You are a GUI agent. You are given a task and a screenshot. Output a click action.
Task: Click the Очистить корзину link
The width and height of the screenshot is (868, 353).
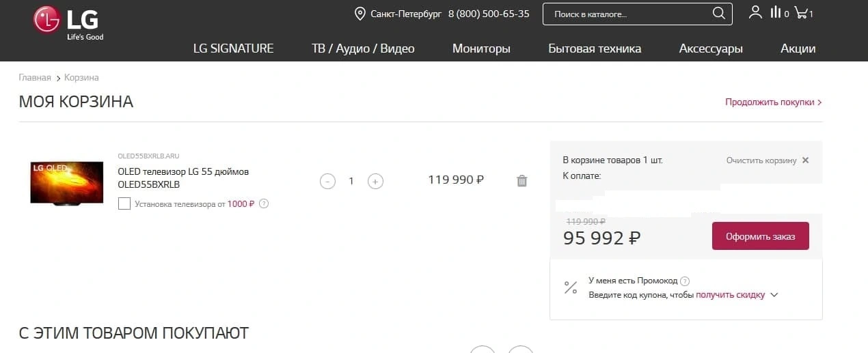pos(761,160)
